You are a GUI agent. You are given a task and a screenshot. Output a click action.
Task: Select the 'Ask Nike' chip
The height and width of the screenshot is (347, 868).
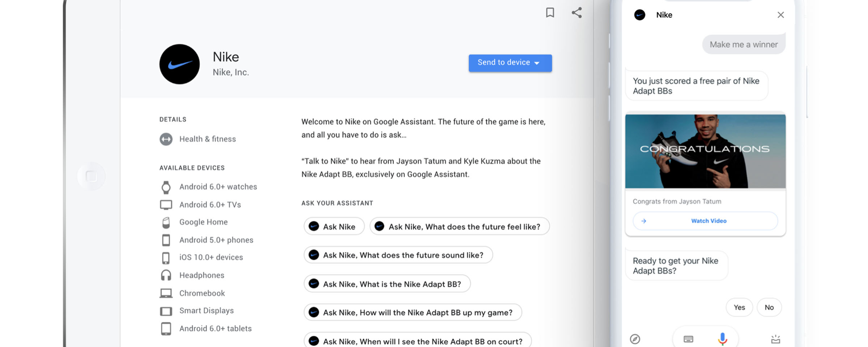tap(334, 227)
